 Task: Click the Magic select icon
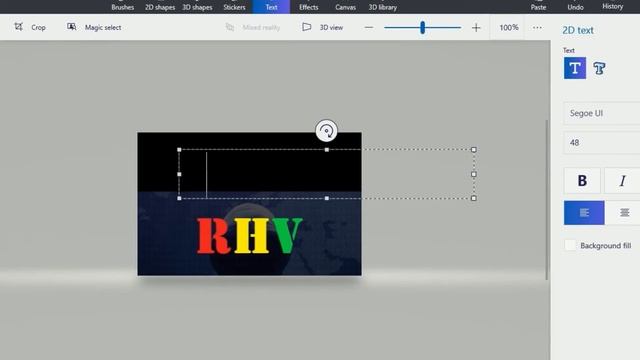[x=71, y=27]
